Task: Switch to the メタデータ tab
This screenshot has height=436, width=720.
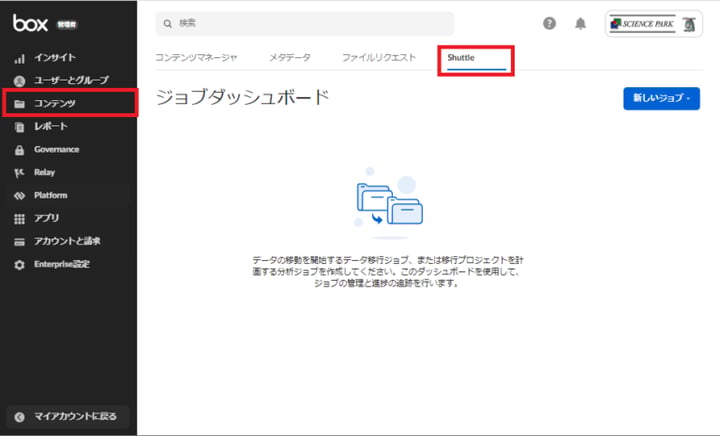Action: 289,58
